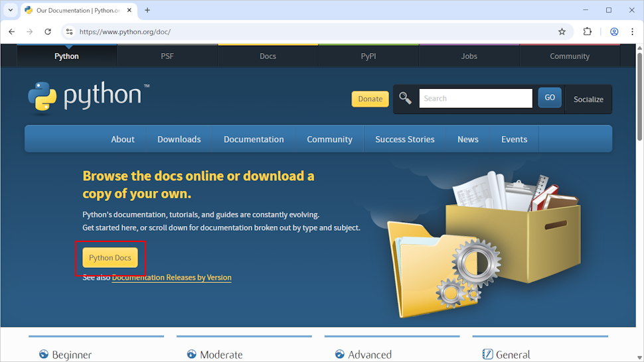Open the browser extensions puzzle icon

pyautogui.click(x=588, y=32)
